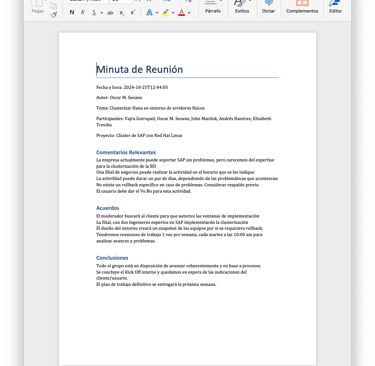Image resolution: width=375 pixels, height=366 pixels.
Task: Click the line 'El dueño del entorno creará un snapshot'
Action: pos(180,228)
